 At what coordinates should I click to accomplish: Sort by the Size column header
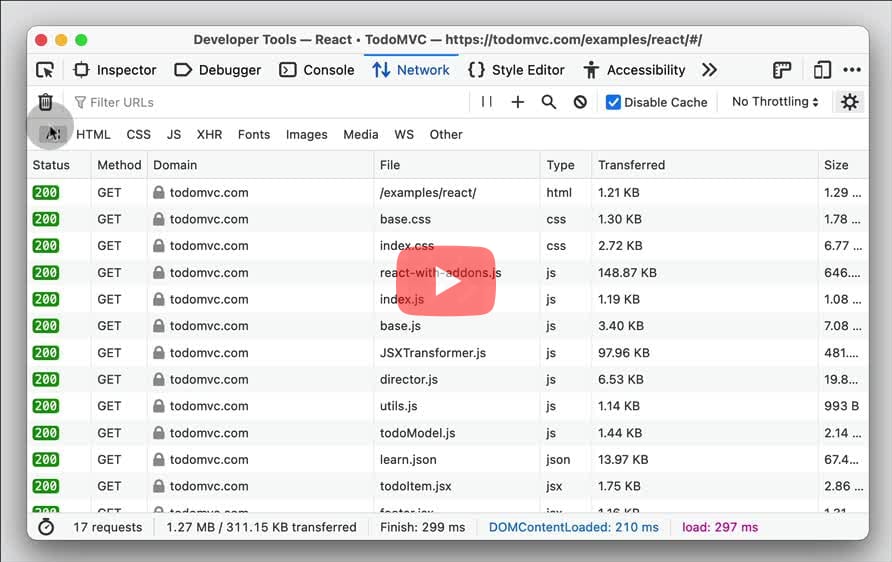coord(844,165)
